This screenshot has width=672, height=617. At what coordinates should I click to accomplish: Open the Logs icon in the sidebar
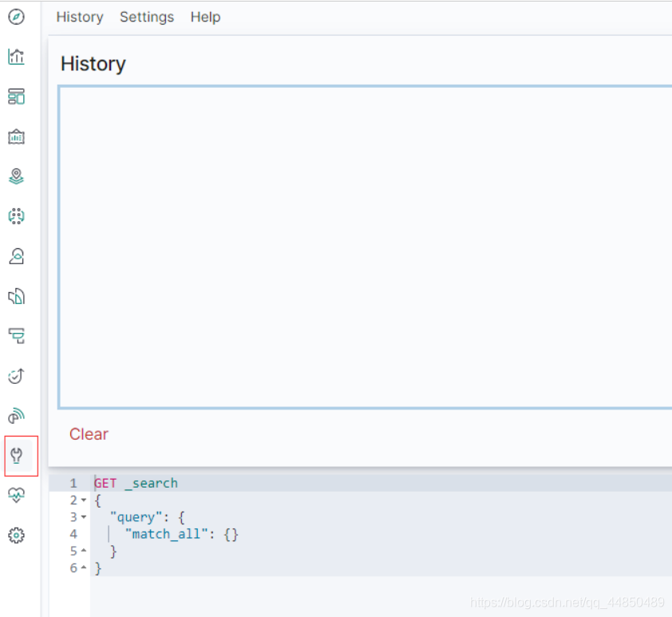pos(16,296)
